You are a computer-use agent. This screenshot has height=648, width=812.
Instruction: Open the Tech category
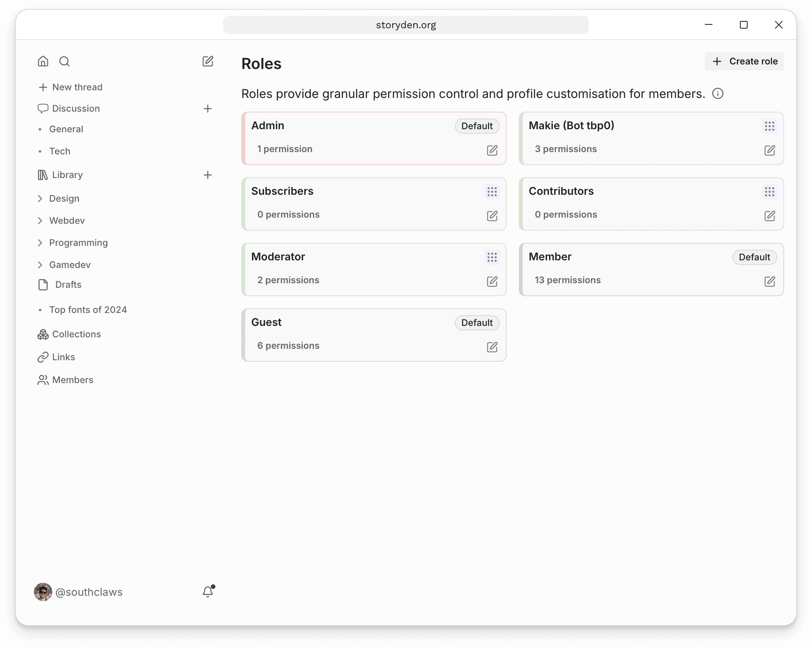[x=60, y=151]
